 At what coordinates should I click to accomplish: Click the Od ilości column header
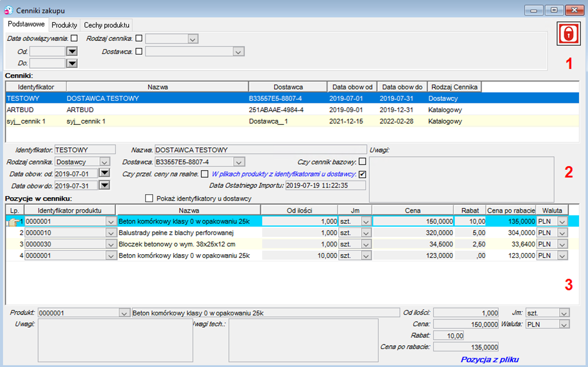pos(299,210)
